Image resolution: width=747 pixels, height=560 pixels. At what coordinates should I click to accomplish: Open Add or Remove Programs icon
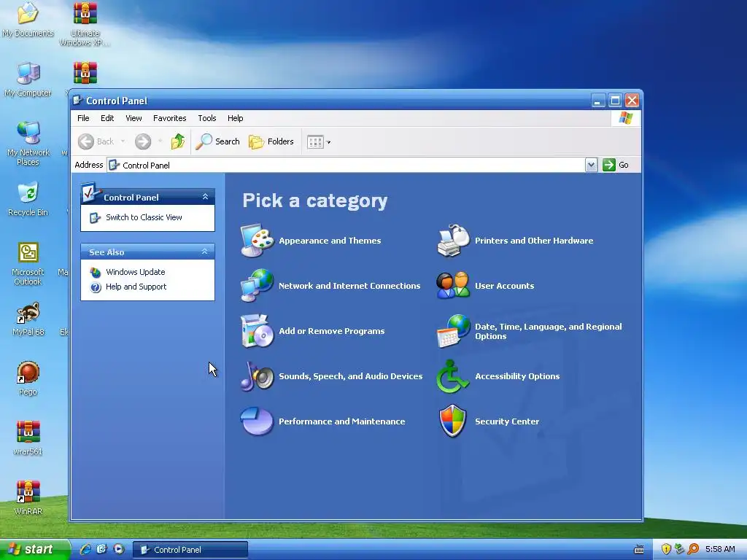pyautogui.click(x=257, y=331)
